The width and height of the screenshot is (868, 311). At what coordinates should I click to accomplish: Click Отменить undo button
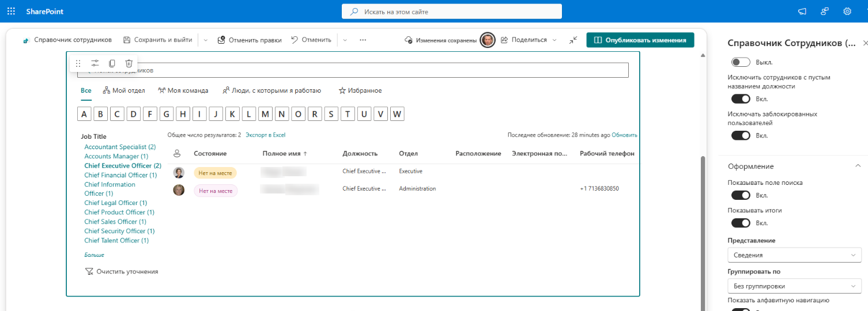pyautogui.click(x=311, y=40)
